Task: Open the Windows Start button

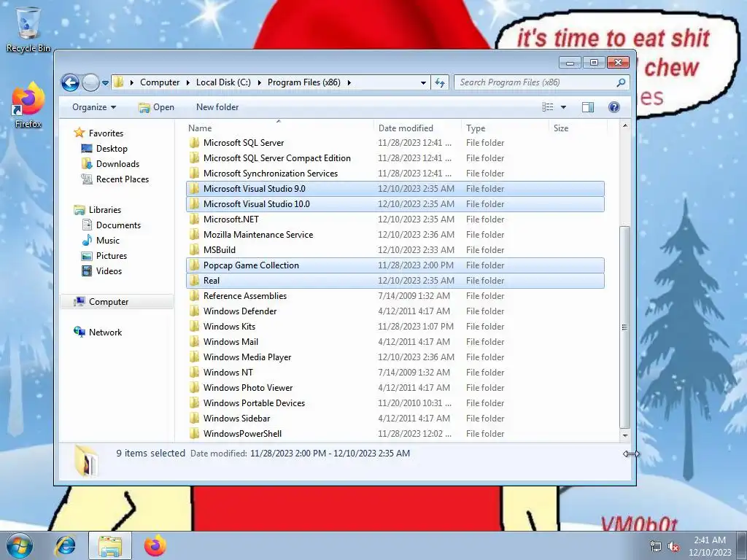Action: tap(20, 546)
